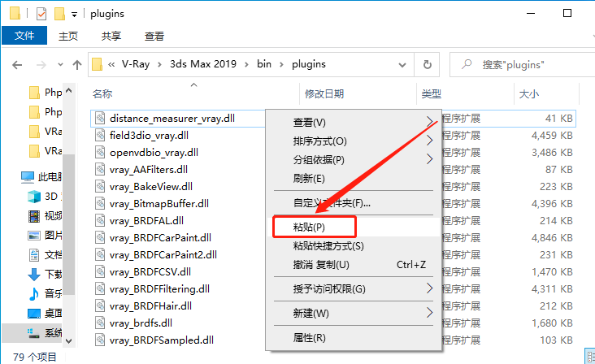Expand the chevron after bin in address bar
Viewport: 595px width, 364px height.
[281, 65]
